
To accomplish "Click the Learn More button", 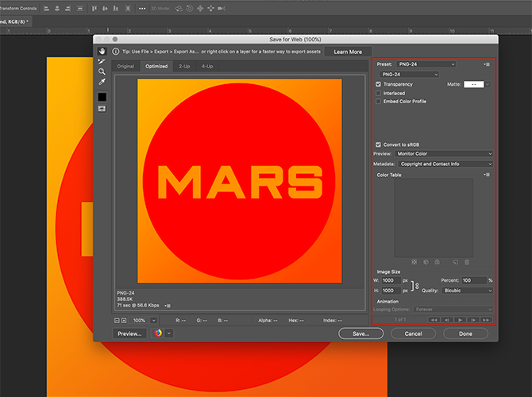I will 348,52.
